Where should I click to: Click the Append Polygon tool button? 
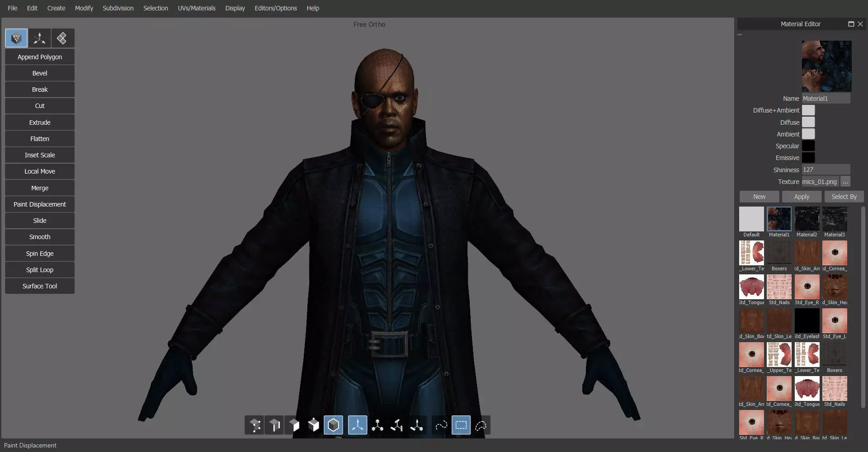40,57
